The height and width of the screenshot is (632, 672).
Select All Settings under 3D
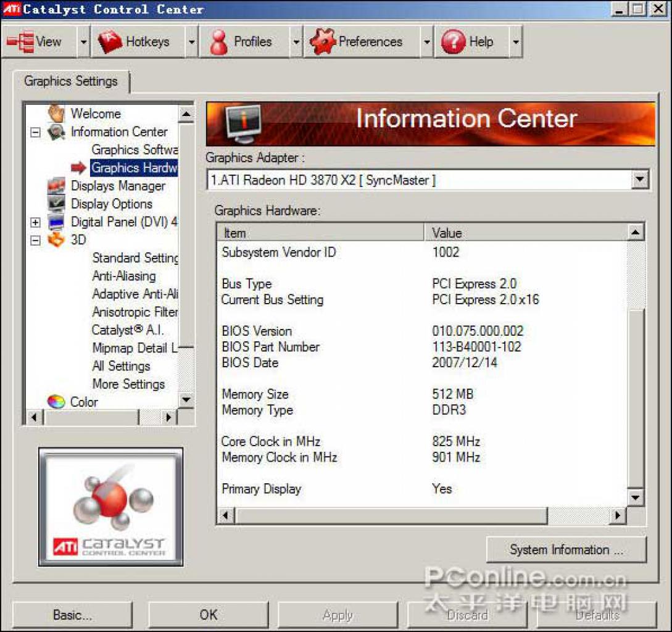coord(122,366)
